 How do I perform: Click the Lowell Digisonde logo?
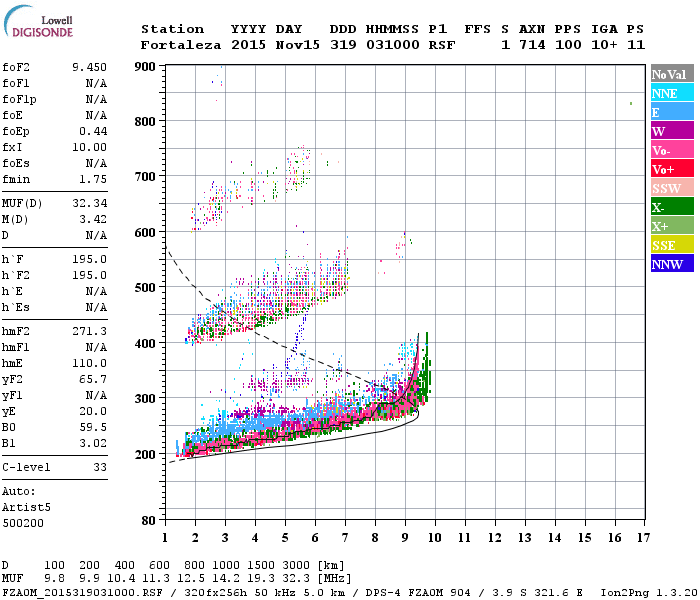coord(38,22)
